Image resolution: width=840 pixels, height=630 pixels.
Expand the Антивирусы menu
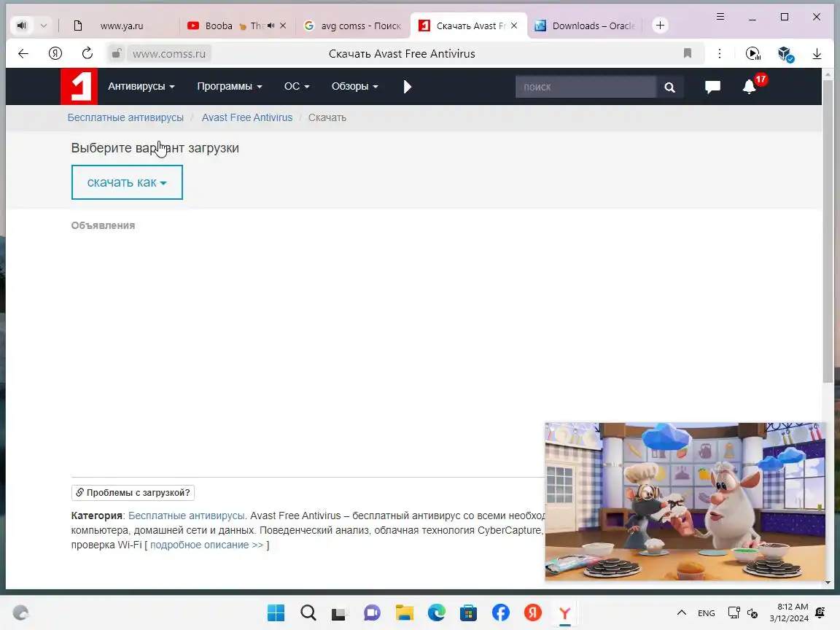click(141, 86)
